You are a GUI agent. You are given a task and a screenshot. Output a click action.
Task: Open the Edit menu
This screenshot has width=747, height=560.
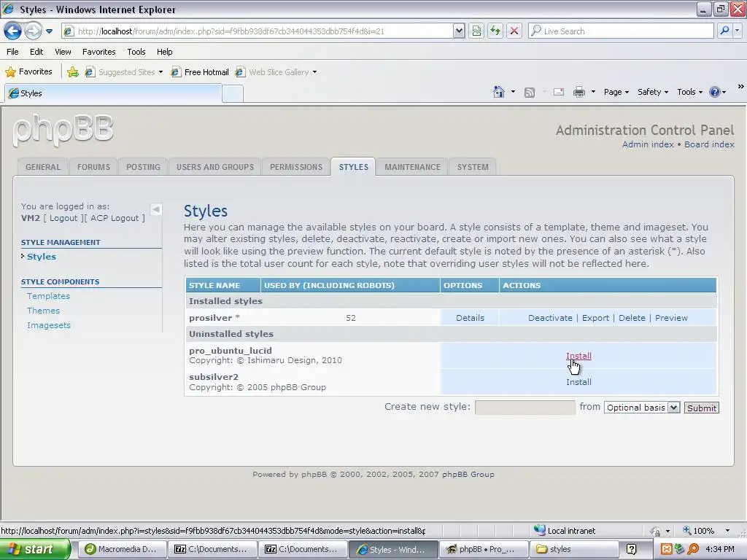[36, 52]
